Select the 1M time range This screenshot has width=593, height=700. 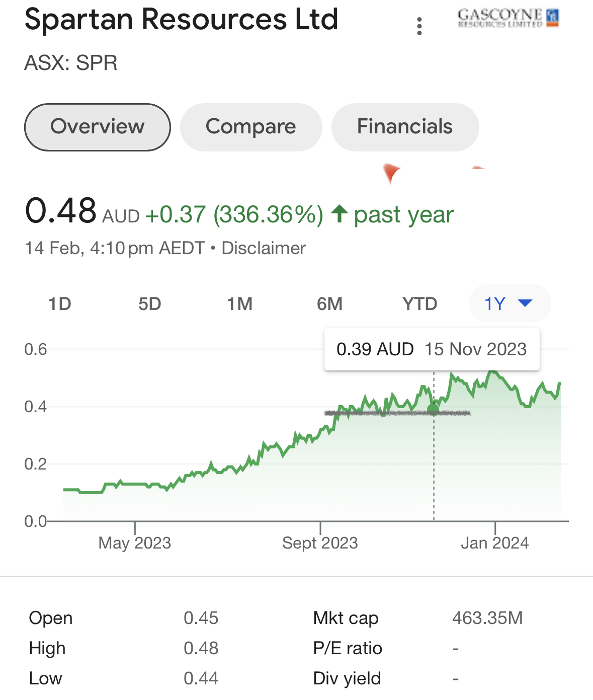coord(239,304)
